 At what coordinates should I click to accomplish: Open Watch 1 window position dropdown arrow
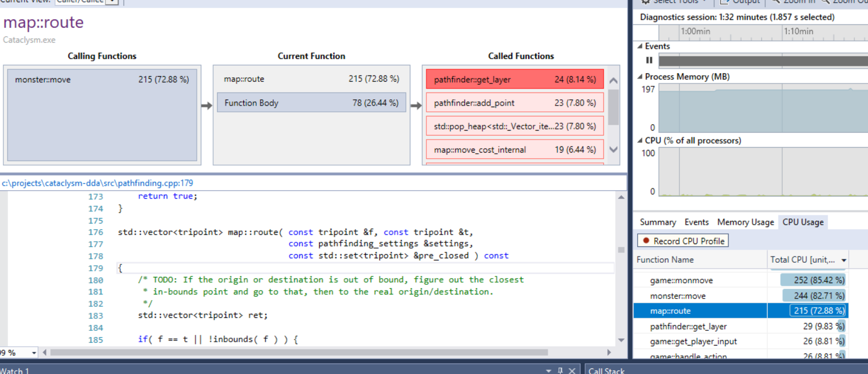tap(548, 371)
